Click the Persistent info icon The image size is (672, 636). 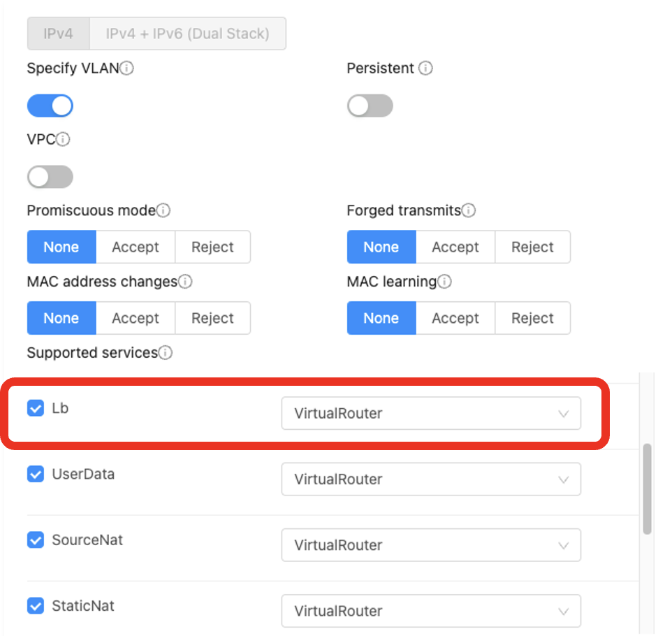point(425,68)
